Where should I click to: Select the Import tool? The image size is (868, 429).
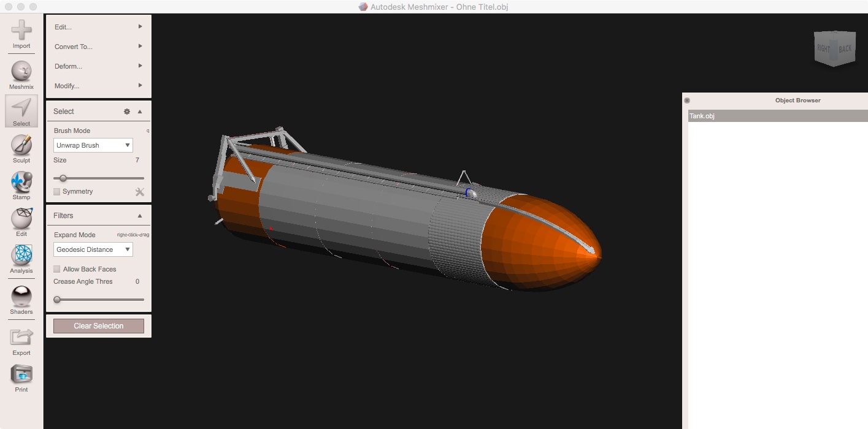[x=21, y=31]
